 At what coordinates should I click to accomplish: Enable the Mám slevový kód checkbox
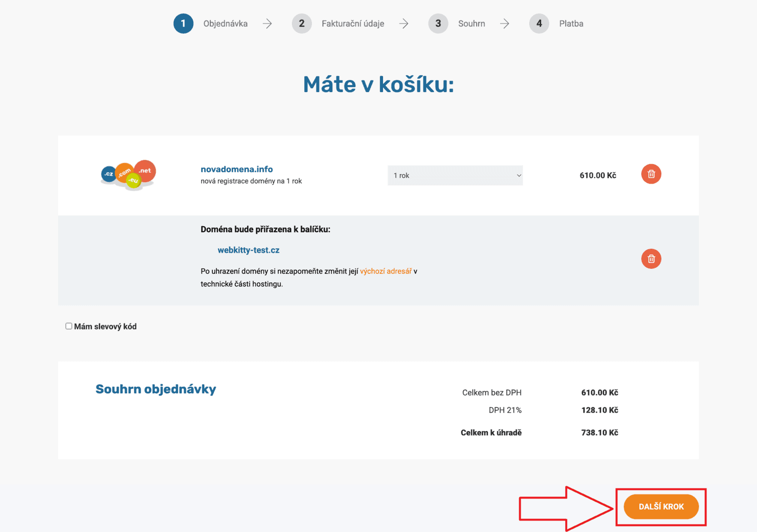coord(69,326)
